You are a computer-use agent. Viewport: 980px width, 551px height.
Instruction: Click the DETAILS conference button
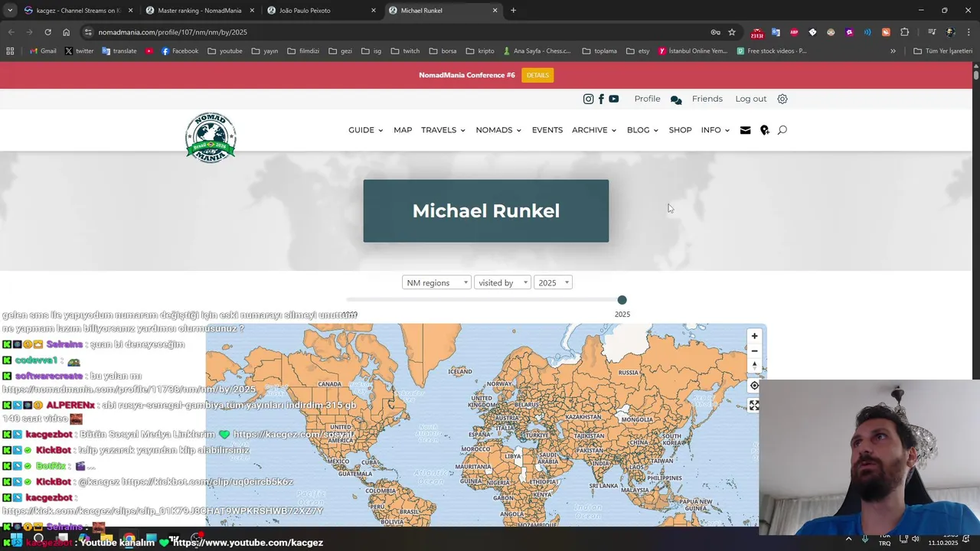(537, 75)
